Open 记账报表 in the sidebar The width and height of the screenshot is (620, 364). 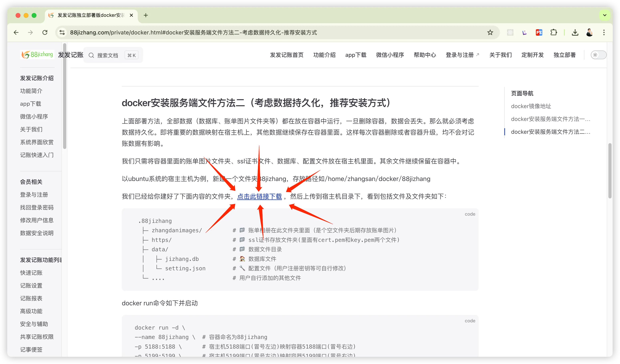click(31, 298)
